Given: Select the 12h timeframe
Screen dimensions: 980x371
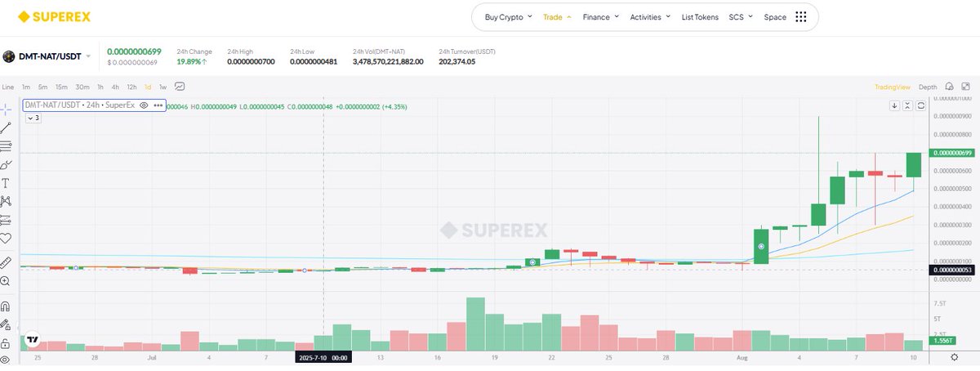Looking at the screenshot, I should coord(131,87).
